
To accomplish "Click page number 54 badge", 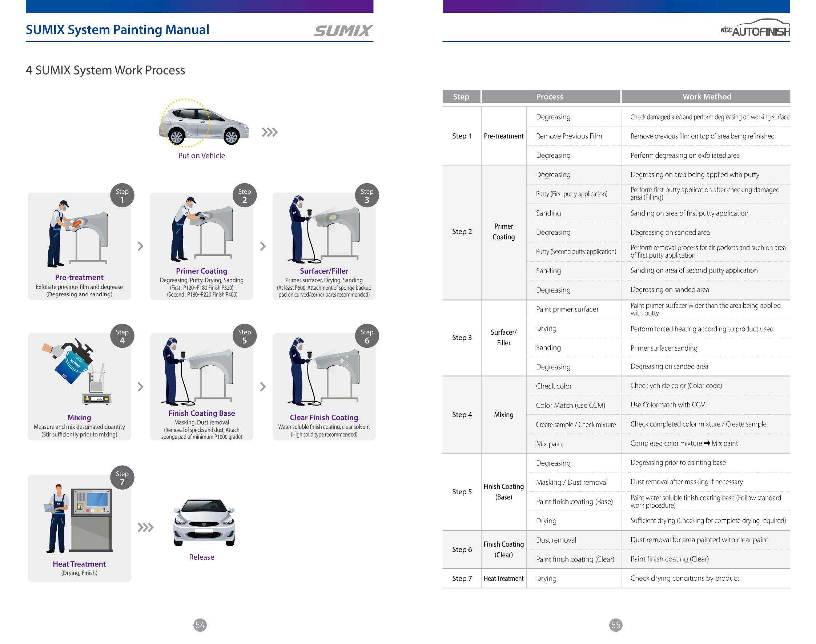I will click(x=200, y=625).
